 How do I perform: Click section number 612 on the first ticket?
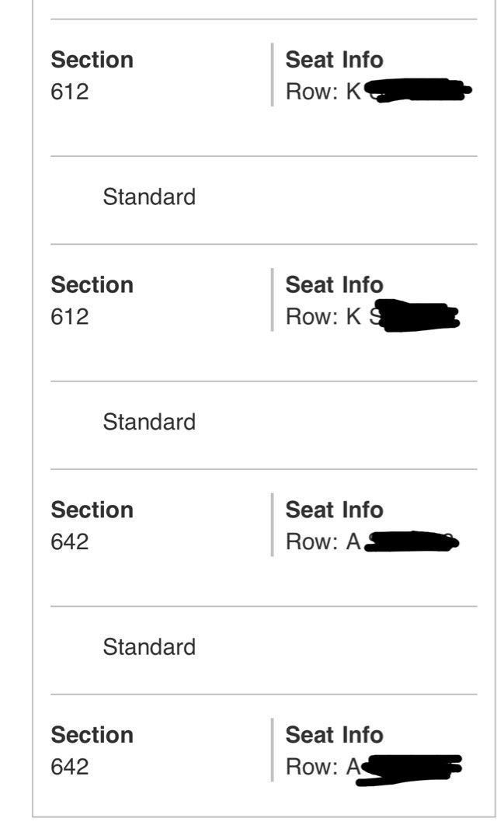coord(70,92)
